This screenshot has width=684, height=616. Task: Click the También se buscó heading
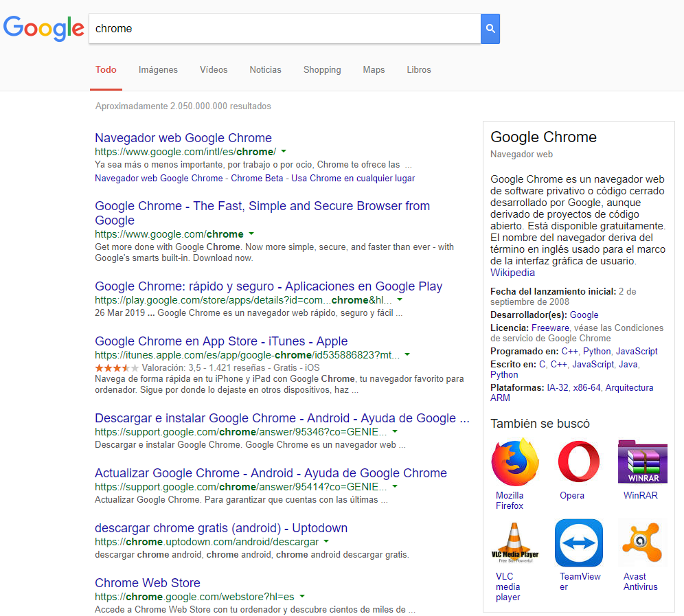[540, 424]
